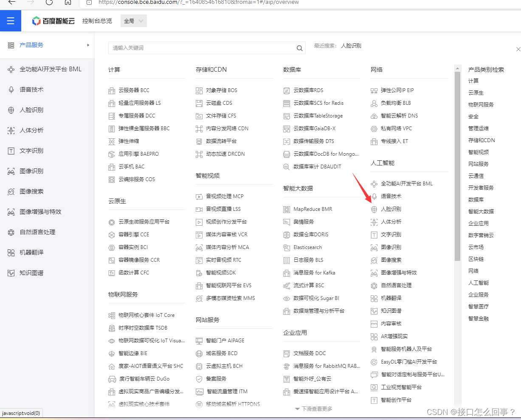Viewport: 521px width, 420px height.
Task: Expand the 产品服务 arrow in sidebar
Action: tap(88, 45)
